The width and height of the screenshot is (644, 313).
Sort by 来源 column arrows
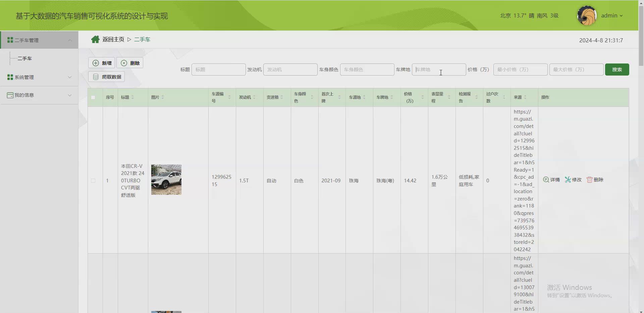525,97
